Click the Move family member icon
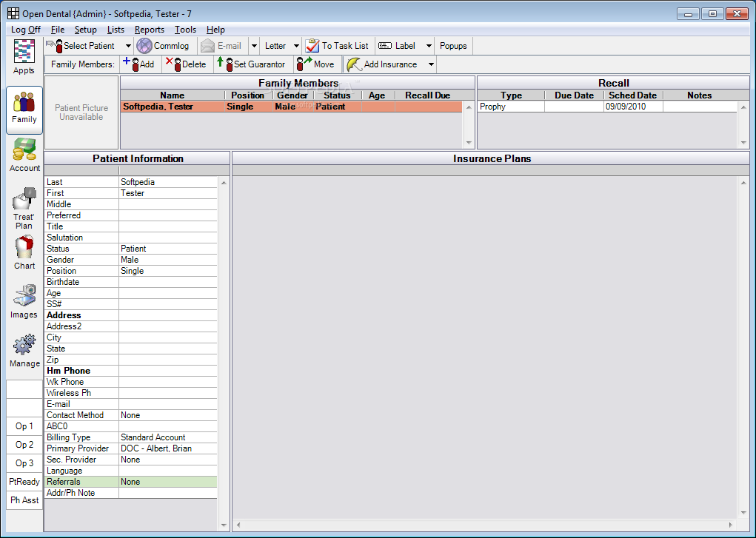 point(304,64)
